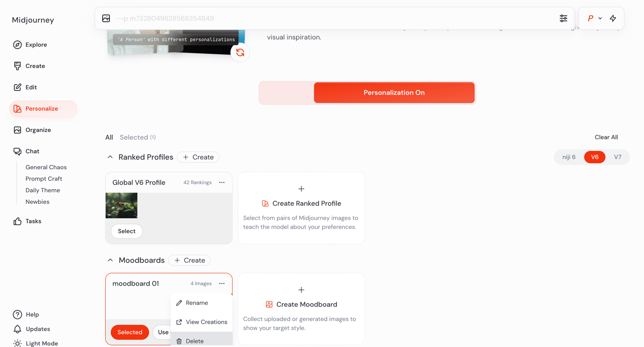644x347 pixels.
Task: Choose Delete from the moodboard menu
Action: tap(201, 340)
